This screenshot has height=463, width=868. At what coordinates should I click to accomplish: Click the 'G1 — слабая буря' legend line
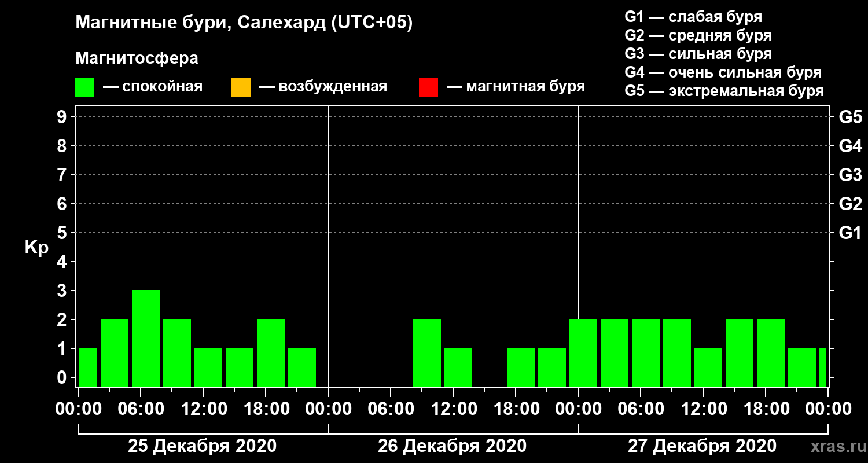[x=693, y=17]
